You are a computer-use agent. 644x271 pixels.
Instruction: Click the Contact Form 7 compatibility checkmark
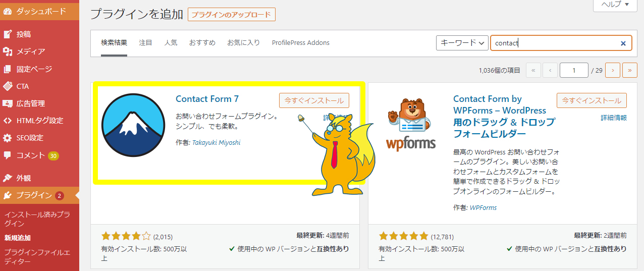(x=232, y=249)
